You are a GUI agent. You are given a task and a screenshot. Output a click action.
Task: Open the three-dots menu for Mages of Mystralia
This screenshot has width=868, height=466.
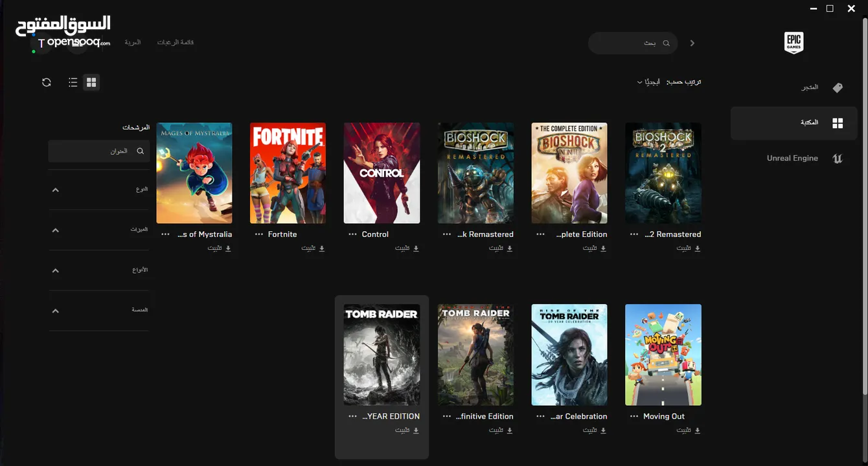[x=165, y=234]
